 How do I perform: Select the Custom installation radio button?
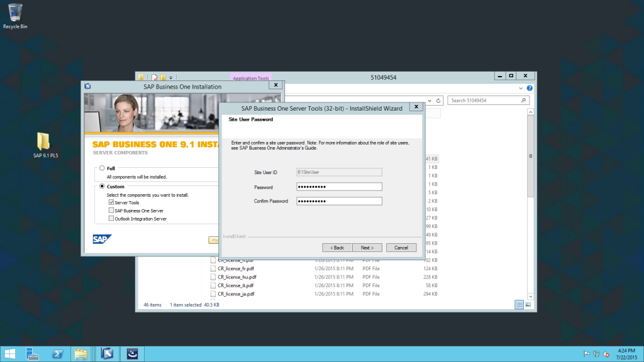[x=102, y=186]
